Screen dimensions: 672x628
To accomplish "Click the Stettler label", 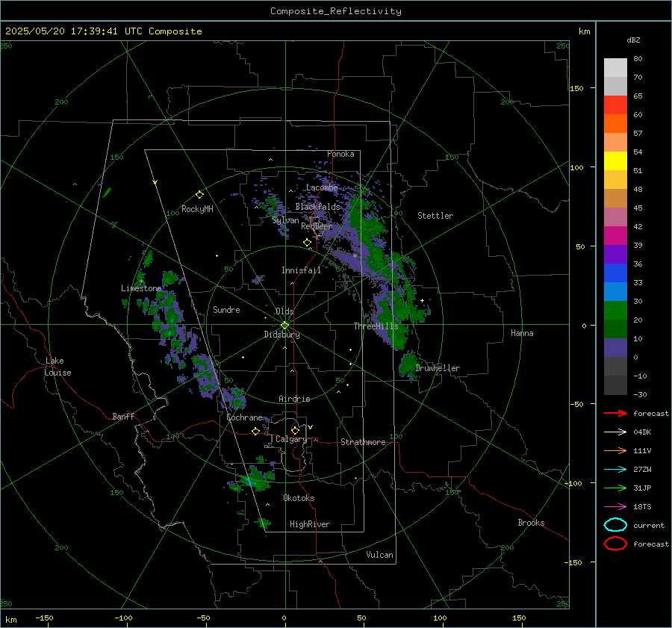I will click(435, 216).
